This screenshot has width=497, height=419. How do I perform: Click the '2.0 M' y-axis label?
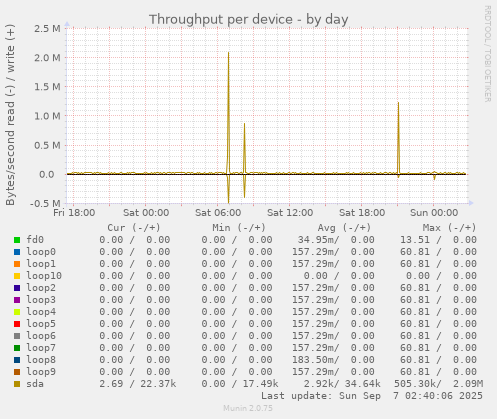point(47,58)
